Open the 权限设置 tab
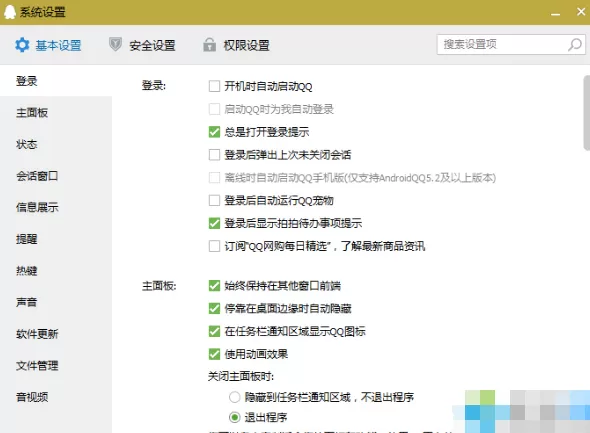 (236, 45)
